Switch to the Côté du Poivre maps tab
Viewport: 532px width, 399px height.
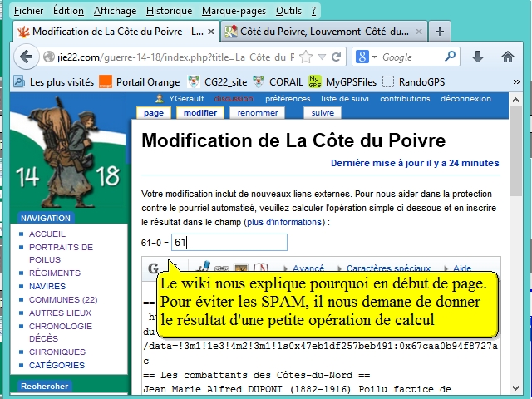pyautogui.click(x=323, y=32)
